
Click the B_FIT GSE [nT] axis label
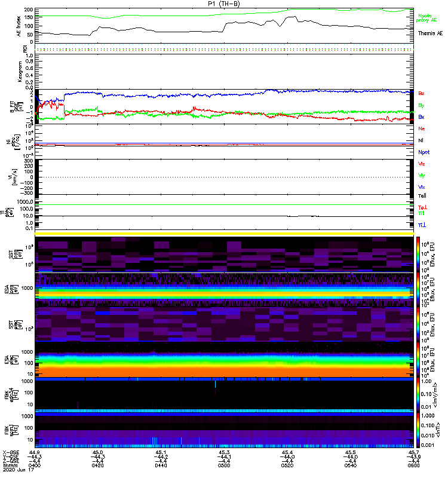click(x=17, y=107)
